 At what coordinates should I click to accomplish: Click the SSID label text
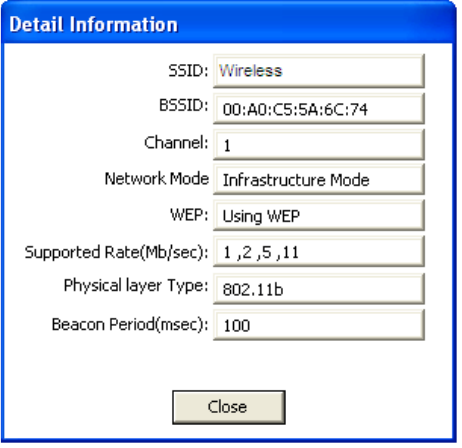(x=188, y=71)
